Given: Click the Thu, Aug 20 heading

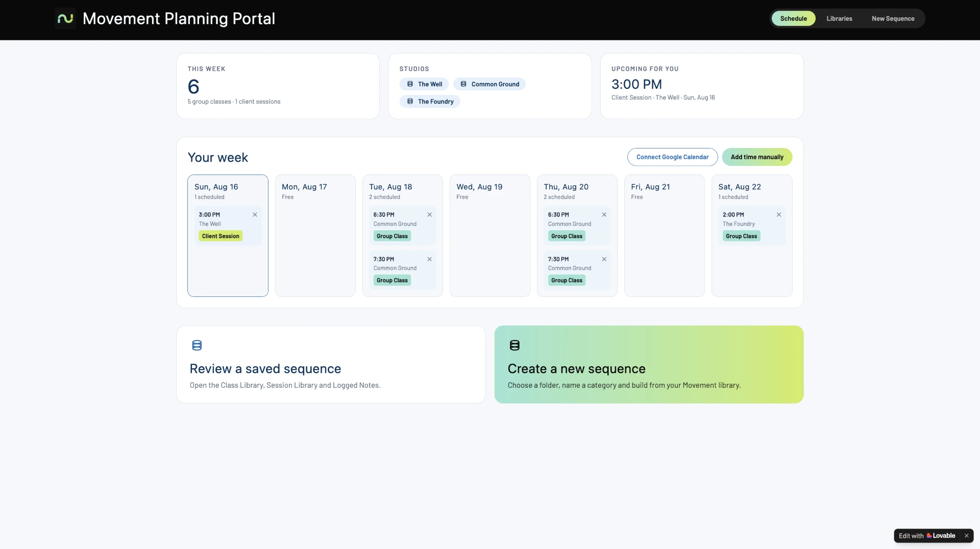Looking at the screenshot, I should [x=566, y=187].
